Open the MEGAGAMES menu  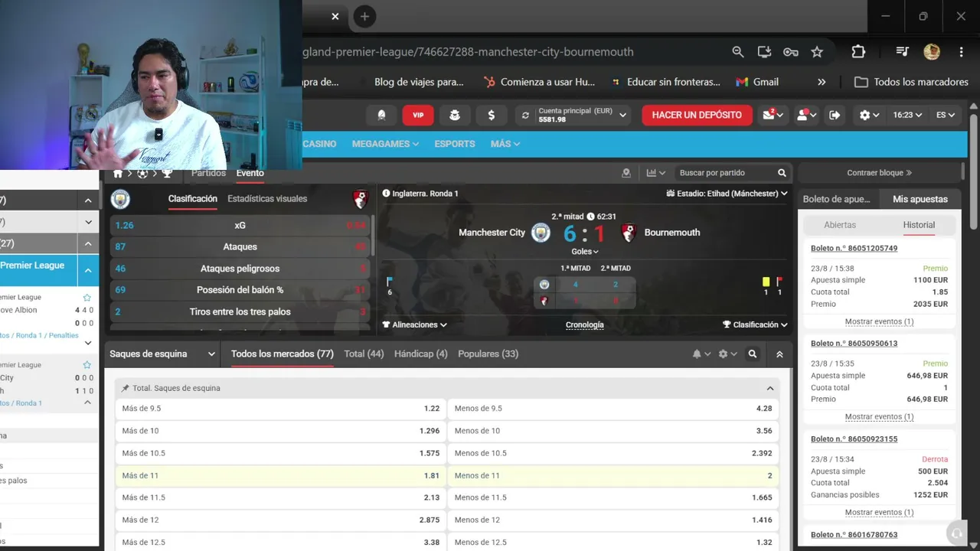[x=385, y=144]
